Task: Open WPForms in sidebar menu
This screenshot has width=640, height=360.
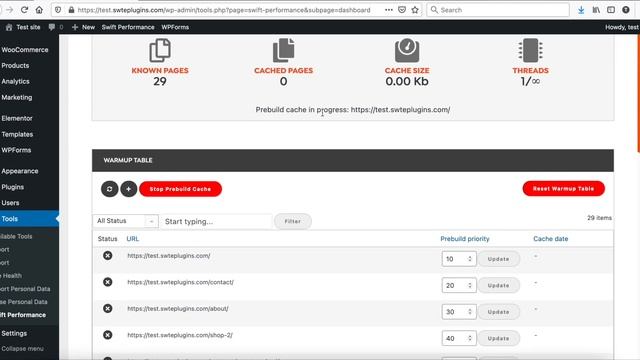Action: [x=16, y=150]
